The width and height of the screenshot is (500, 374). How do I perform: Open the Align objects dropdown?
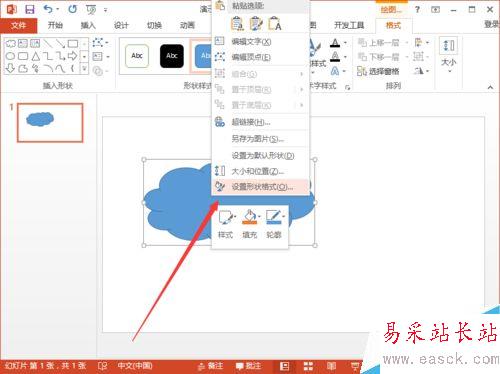[x=421, y=43]
